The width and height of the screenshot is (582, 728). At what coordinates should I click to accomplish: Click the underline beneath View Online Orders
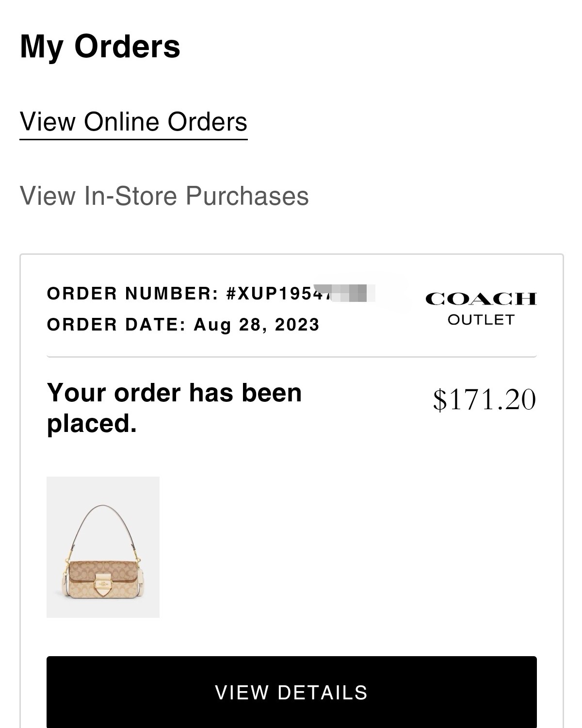[x=133, y=139]
